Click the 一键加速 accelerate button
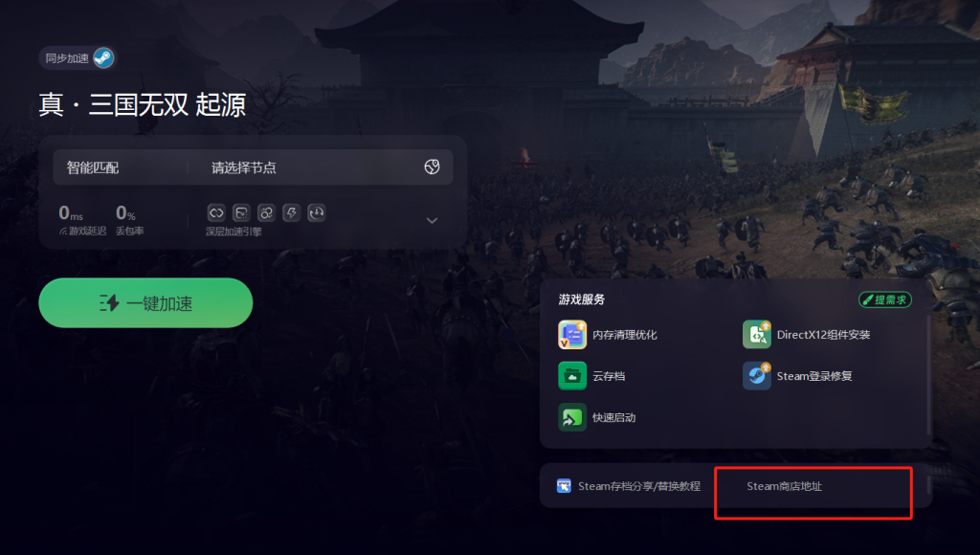The height and width of the screenshot is (555, 980). click(145, 303)
